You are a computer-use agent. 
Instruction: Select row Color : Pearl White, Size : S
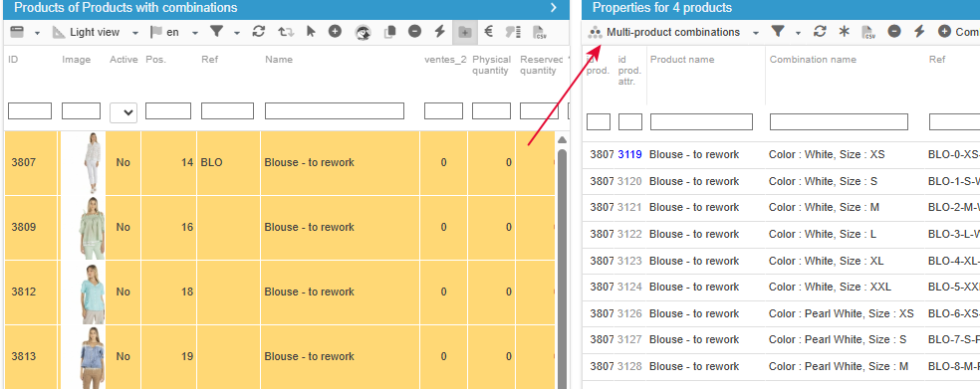click(x=781, y=339)
